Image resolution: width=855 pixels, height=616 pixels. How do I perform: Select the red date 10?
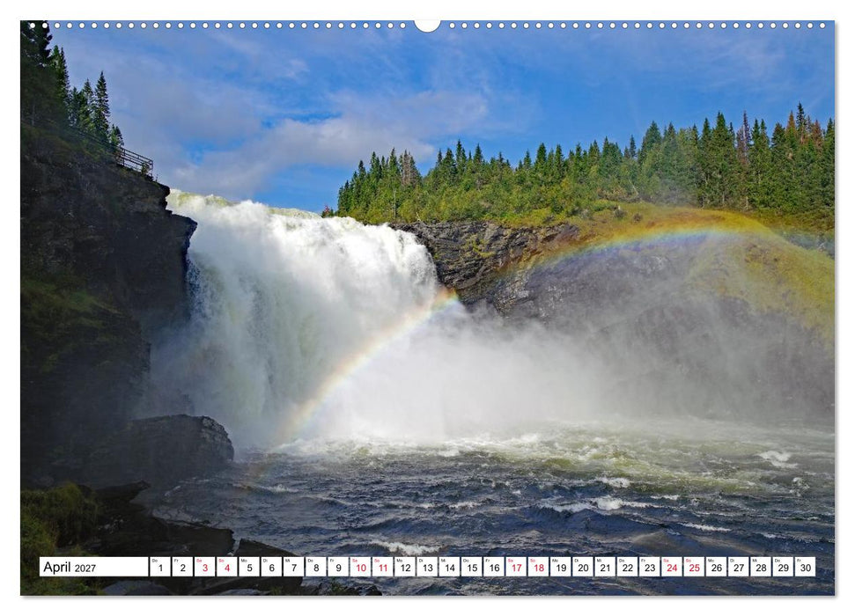[360, 567]
